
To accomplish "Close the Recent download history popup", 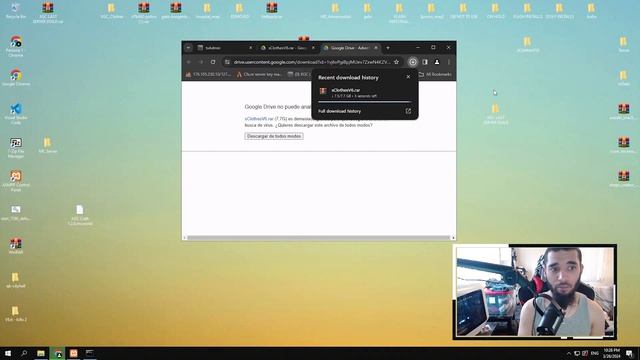I will pos(408,77).
